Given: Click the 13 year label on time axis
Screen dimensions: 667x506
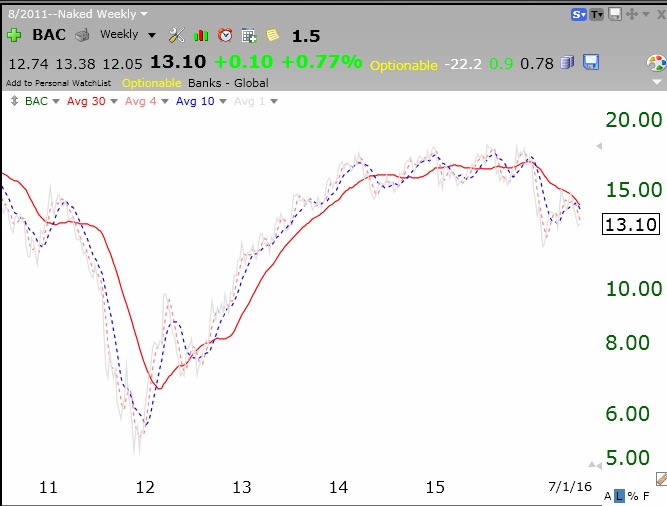Looking at the screenshot, I should 242,487.
